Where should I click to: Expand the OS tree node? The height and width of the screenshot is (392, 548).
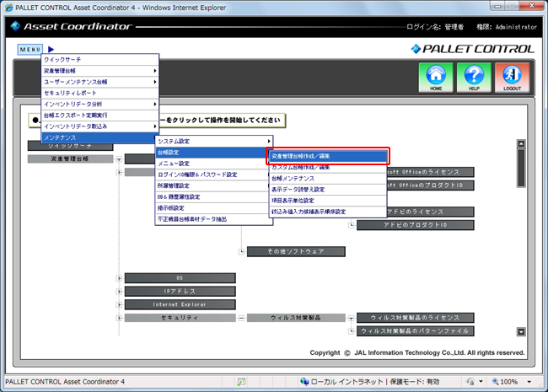(119, 278)
